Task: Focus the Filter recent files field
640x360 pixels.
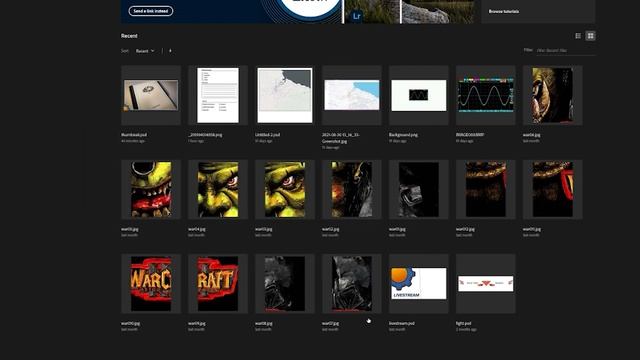Action: click(x=565, y=51)
